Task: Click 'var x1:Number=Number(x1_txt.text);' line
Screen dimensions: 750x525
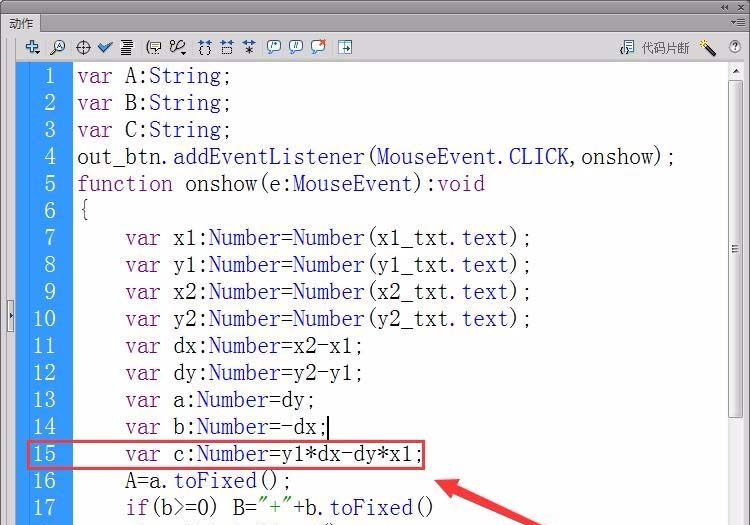Action: (x=328, y=238)
